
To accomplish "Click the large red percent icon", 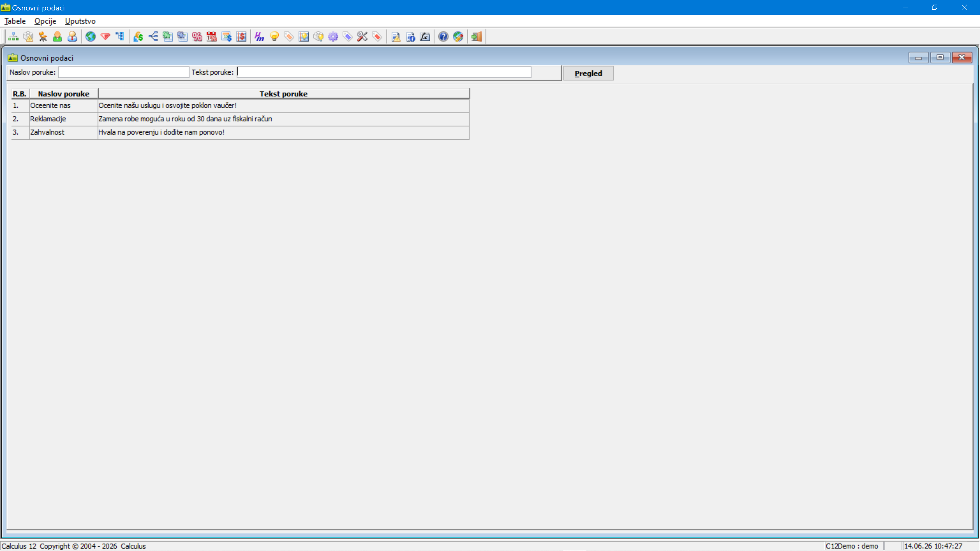I will click(x=197, y=36).
